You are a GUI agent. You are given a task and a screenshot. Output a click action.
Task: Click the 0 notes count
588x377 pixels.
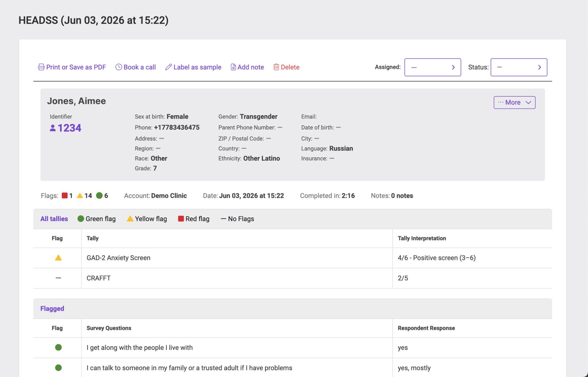tap(402, 196)
